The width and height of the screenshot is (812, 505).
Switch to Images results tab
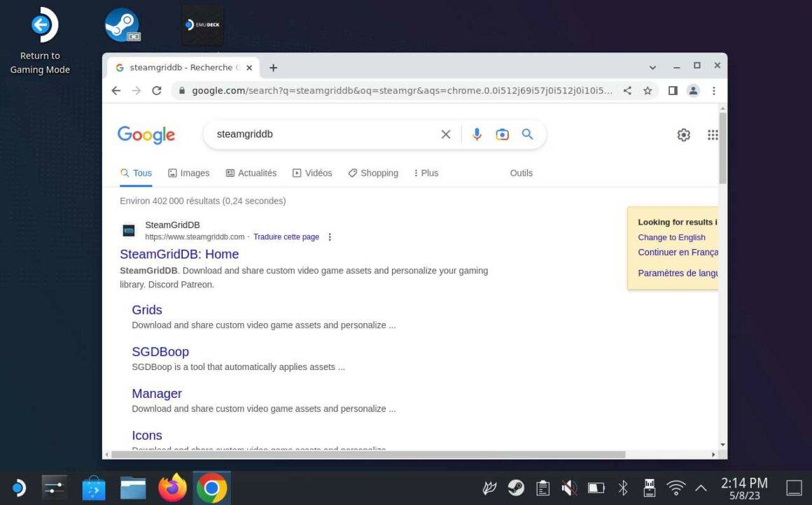[x=189, y=173]
